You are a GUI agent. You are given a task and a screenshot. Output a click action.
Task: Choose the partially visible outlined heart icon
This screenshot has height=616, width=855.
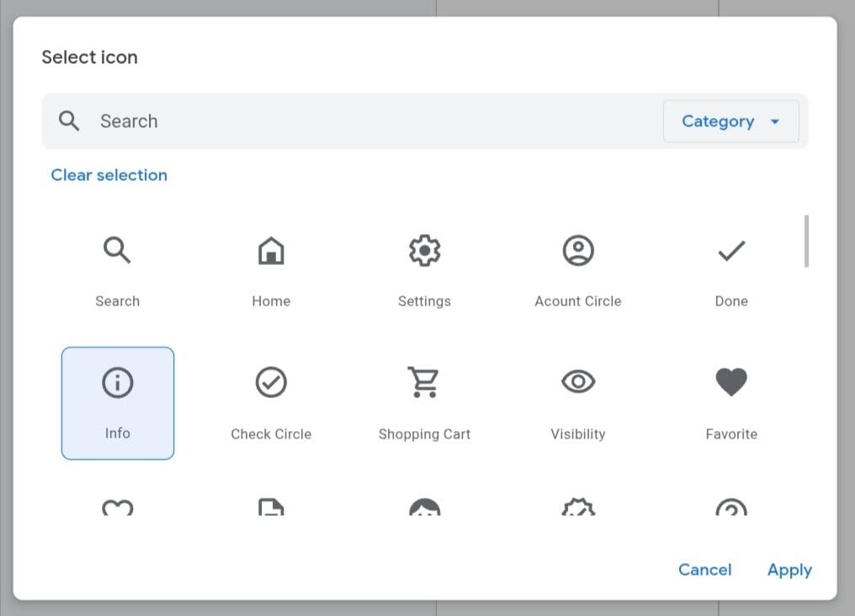(x=117, y=507)
